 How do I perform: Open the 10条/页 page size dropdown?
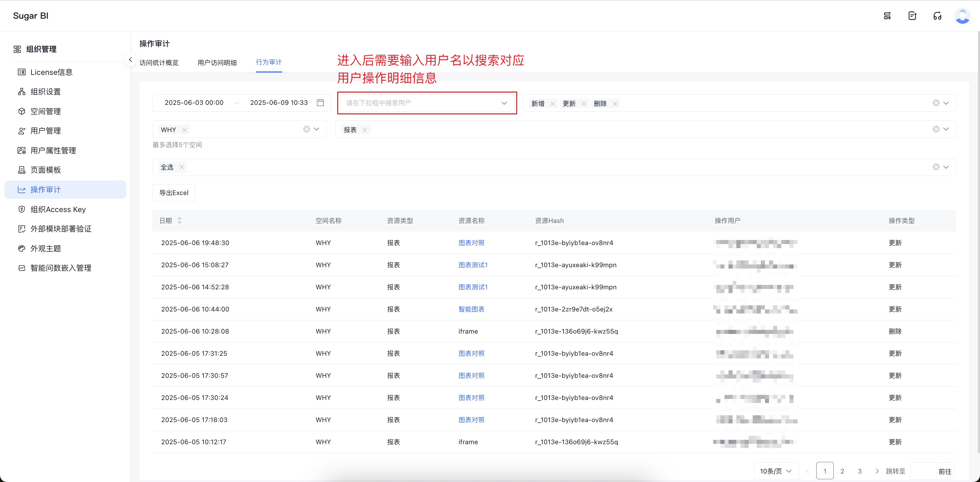(776, 471)
